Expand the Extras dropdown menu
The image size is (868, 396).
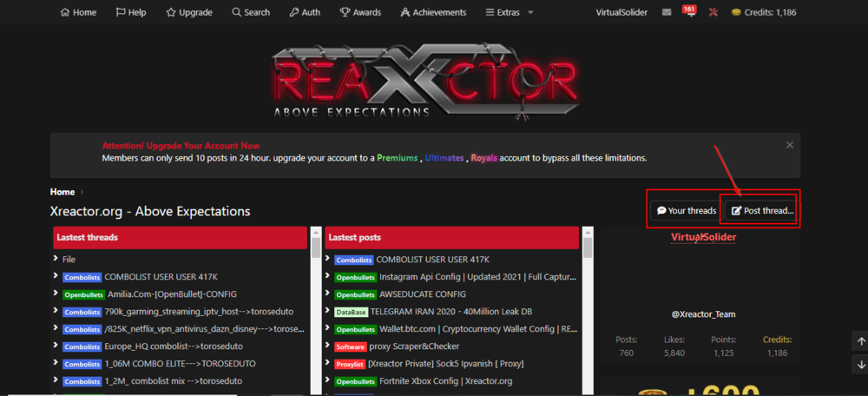(x=510, y=12)
